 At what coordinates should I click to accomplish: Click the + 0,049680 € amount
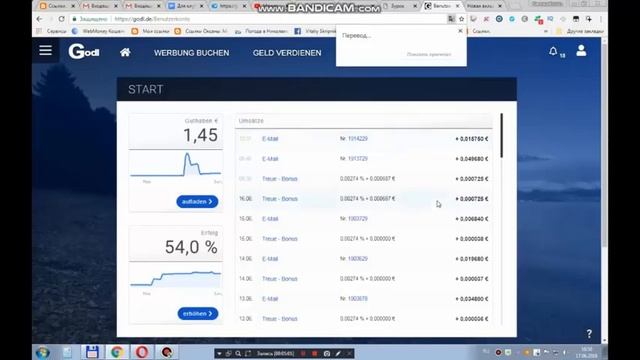coord(471,159)
